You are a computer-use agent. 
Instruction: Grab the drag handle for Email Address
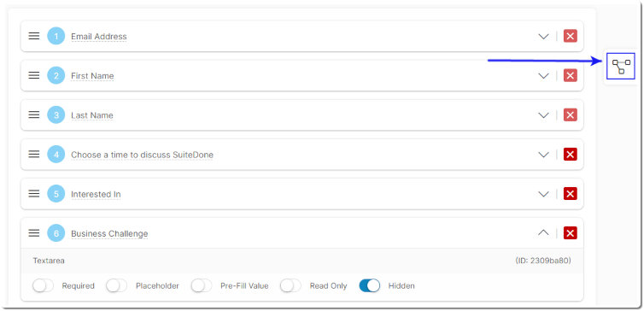34,36
